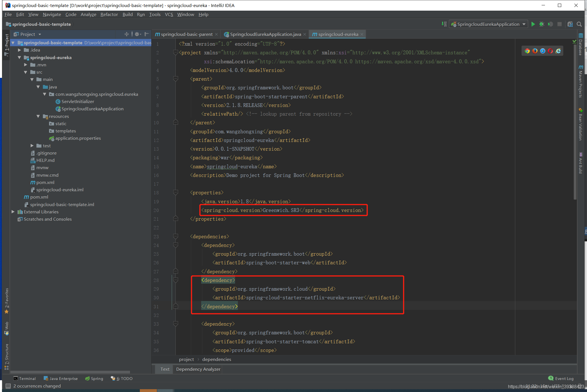Expand External Libraries node
This screenshot has width=587, height=392.
[13, 212]
